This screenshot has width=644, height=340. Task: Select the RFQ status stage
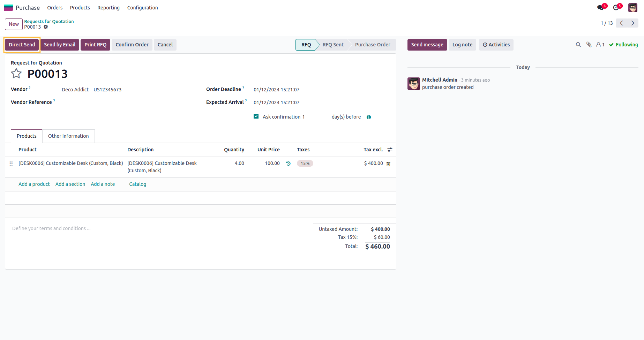pos(306,45)
